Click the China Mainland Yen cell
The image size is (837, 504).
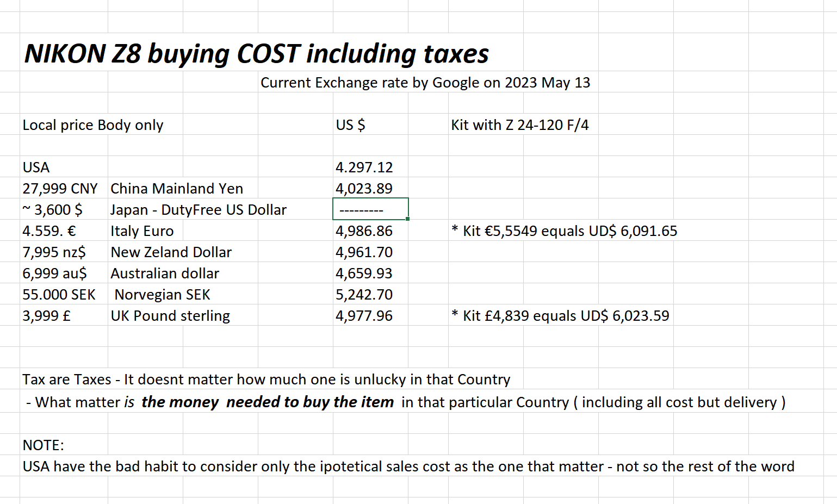177,189
